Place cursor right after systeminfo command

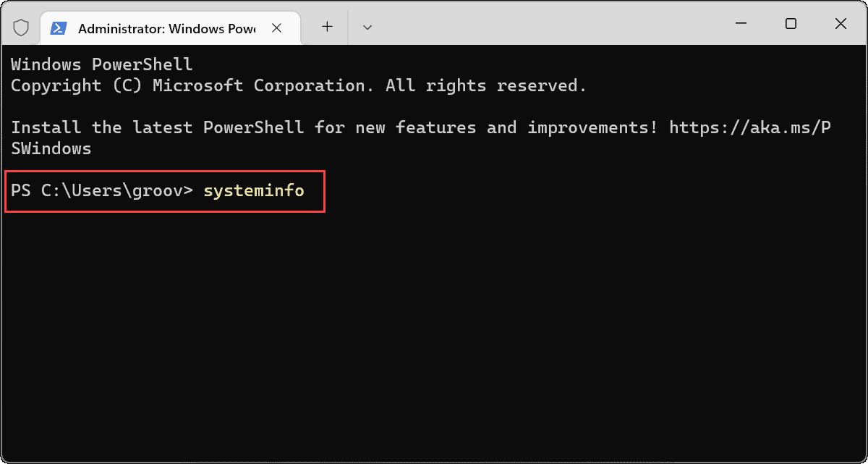tap(307, 192)
